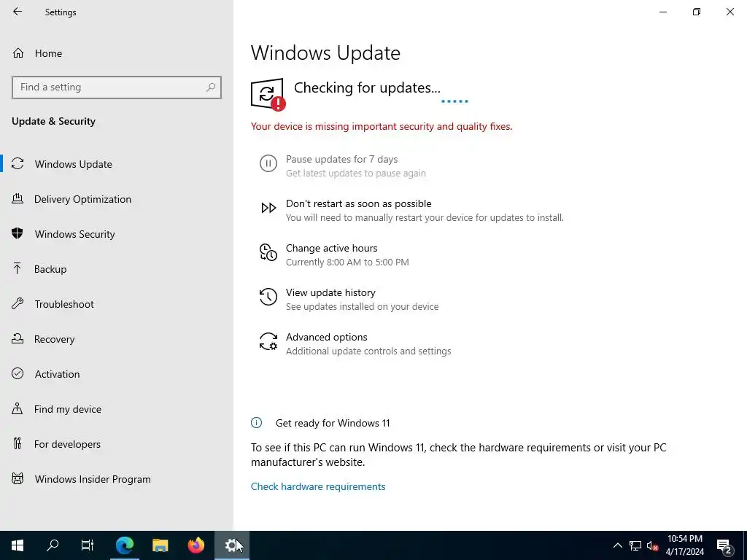Open Task View from taskbar
The height and width of the screenshot is (560, 747).
tap(88, 545)
